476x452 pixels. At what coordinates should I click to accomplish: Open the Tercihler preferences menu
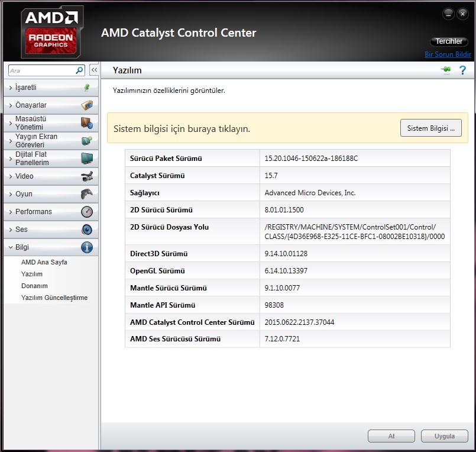[449, 41]
